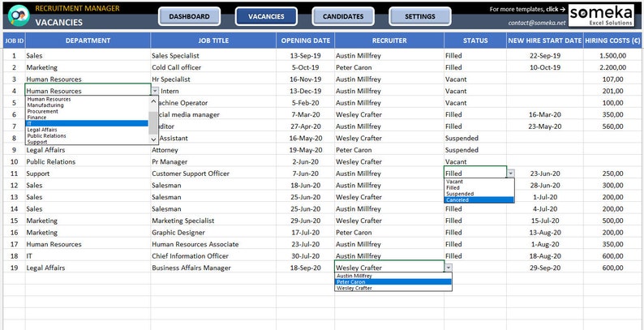The image size is (644, 330).
Task: Click the RECRUITER column header
Action: click(x=389, y=41)
